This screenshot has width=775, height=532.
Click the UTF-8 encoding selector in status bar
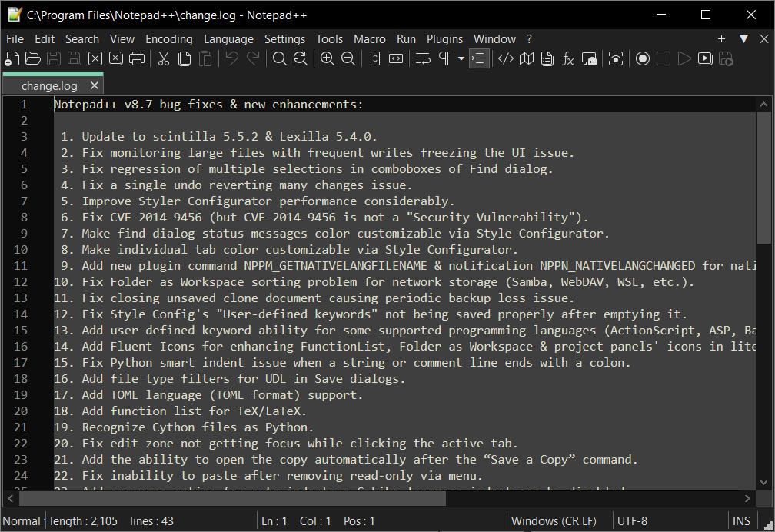coord(632,521)
